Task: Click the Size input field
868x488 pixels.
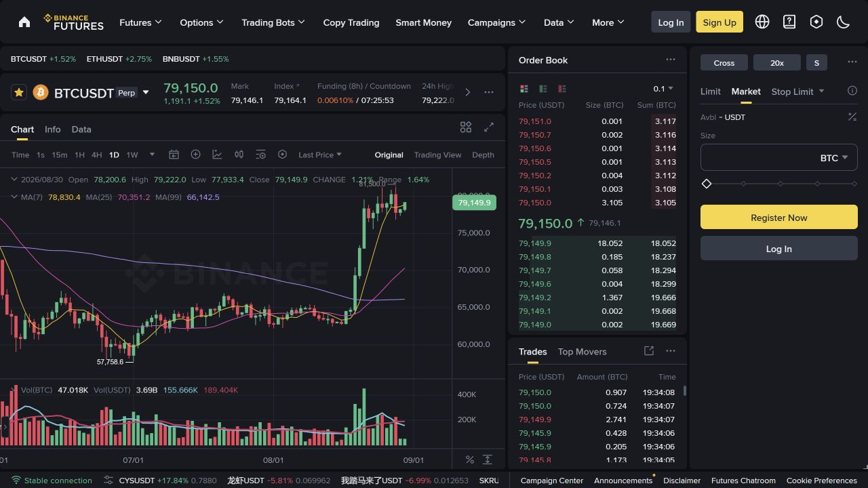Action: coord(779,157)
